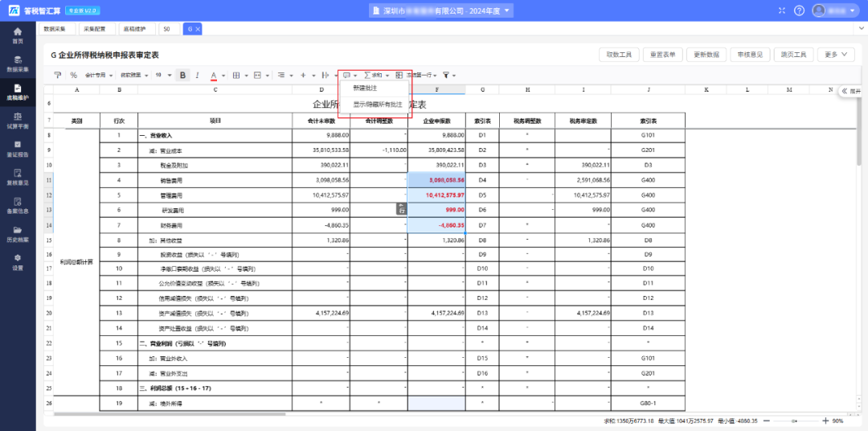Open 复核意见 in the left sidebar
The width and height of the screenshot is (868, 431).
(18, 177)
